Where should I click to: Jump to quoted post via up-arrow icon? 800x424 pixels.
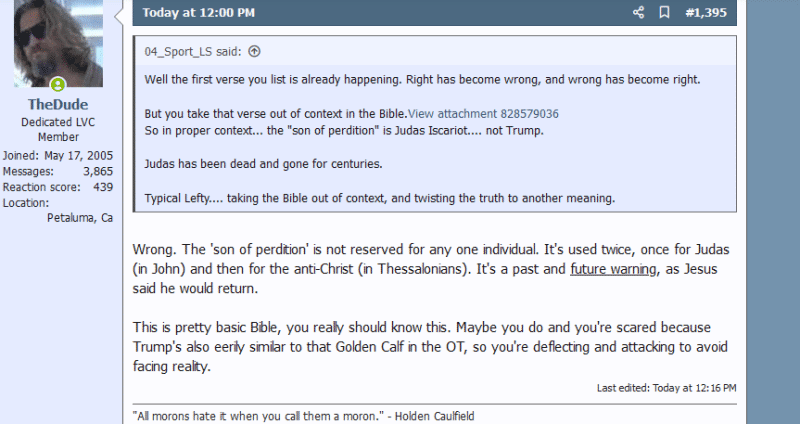[253, 52]
